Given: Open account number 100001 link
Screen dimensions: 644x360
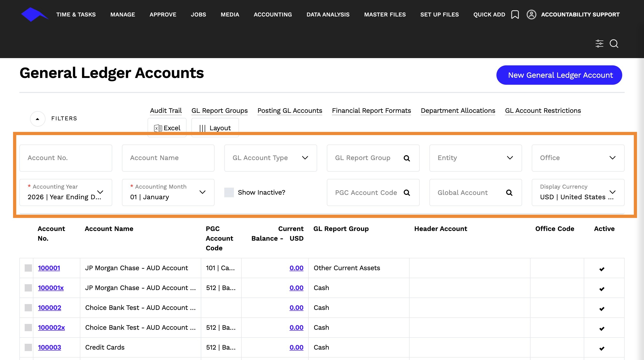Looking at the screenshot, I should pyautogui.click(x=49, y=268).
